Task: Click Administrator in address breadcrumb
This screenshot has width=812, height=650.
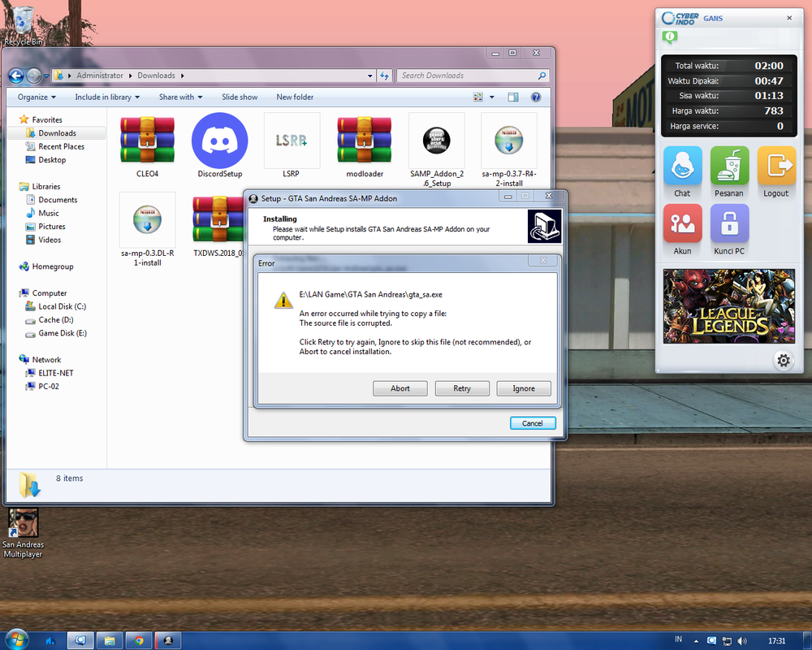Action: (99, 76)
